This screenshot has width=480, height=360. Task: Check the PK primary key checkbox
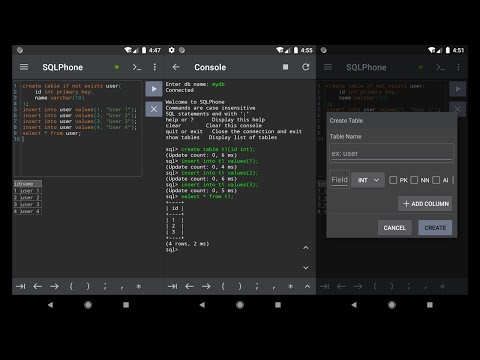393,180
